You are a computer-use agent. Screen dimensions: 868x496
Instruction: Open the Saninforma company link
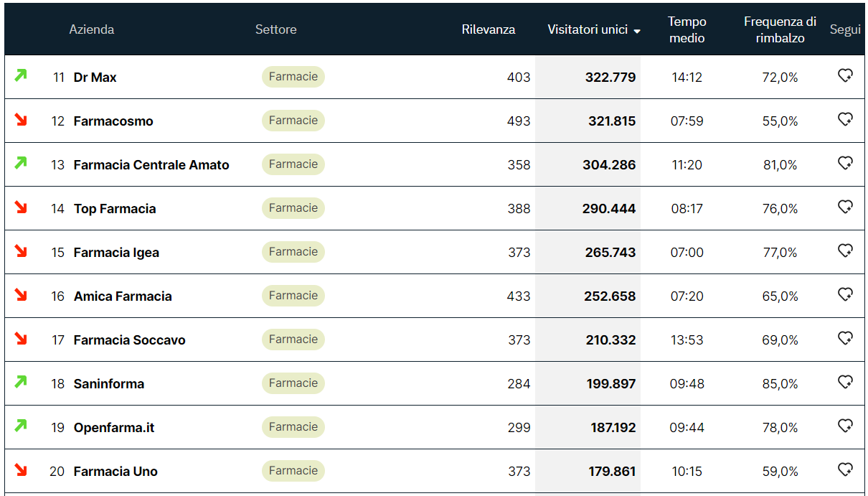click(109, 384)
